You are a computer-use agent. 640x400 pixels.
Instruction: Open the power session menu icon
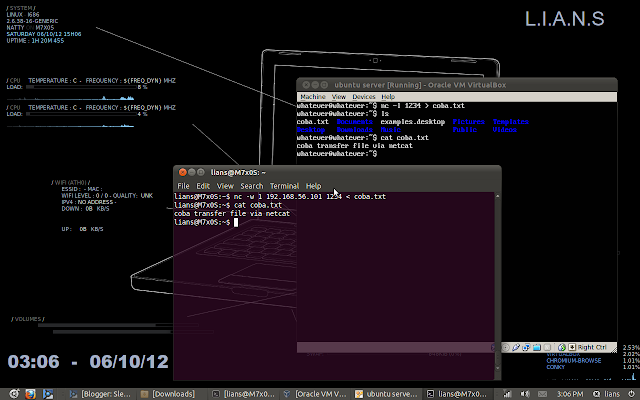pos(631,394)
